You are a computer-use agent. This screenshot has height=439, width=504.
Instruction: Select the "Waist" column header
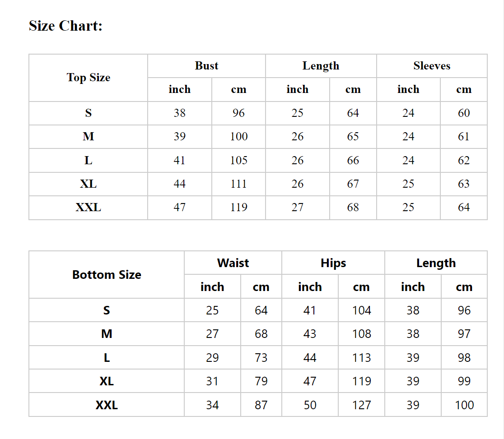tap(233, 263)
